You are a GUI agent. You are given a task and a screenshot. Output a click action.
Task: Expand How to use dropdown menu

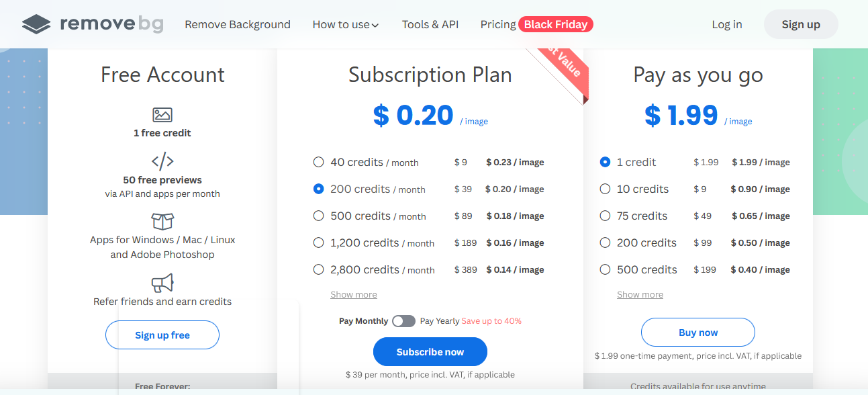click(346, 25)
